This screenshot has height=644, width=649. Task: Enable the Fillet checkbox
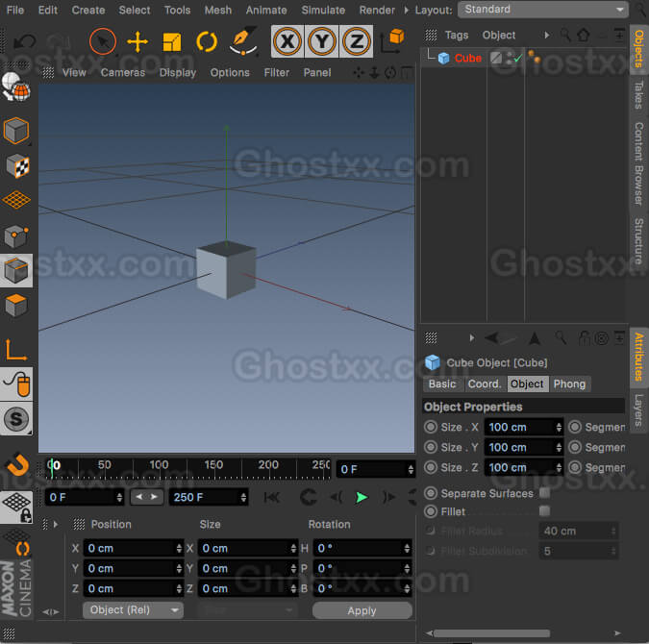point(545,511)
